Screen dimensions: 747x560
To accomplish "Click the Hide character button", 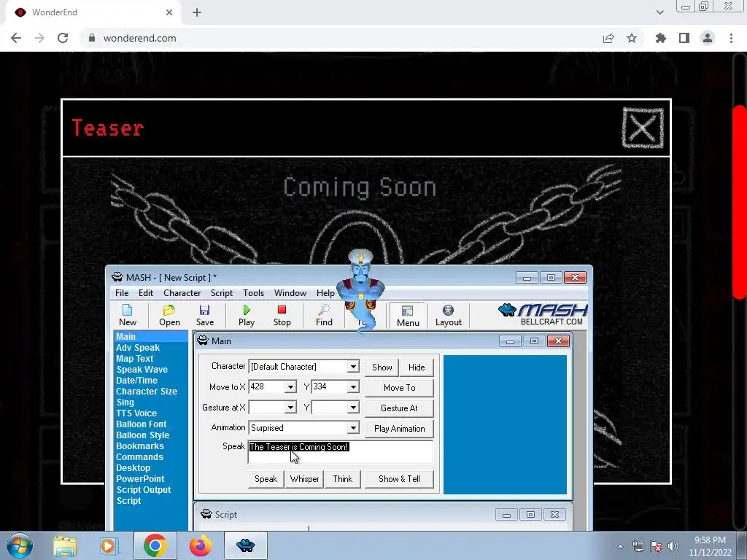I will 417,367.
